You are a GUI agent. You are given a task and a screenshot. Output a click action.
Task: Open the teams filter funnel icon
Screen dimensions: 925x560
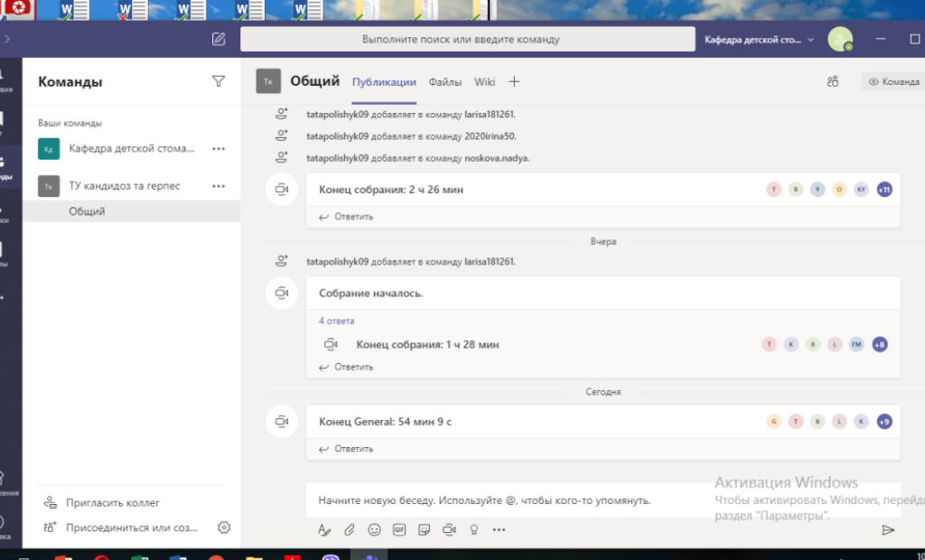tap(219, 81)
